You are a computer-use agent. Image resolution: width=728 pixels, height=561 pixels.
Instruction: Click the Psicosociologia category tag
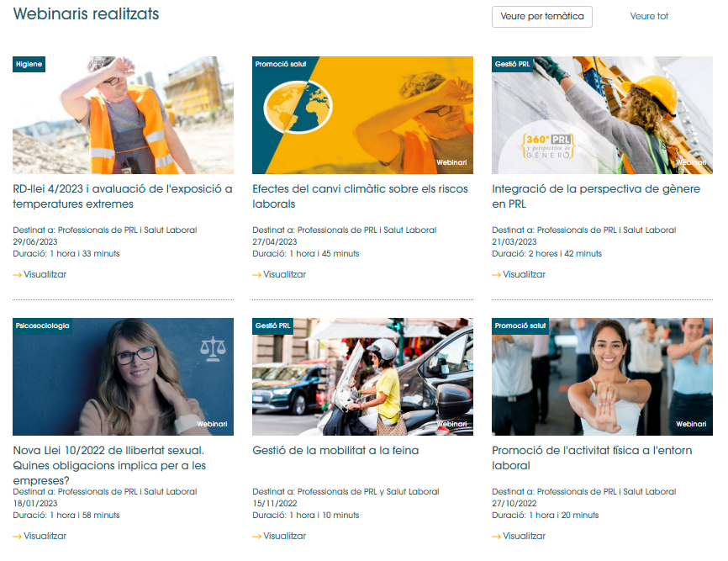[x=42, y=325]
